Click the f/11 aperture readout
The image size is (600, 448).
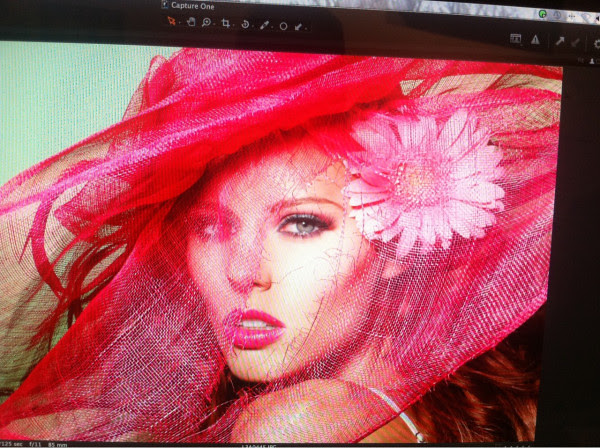tap(35, 444)
